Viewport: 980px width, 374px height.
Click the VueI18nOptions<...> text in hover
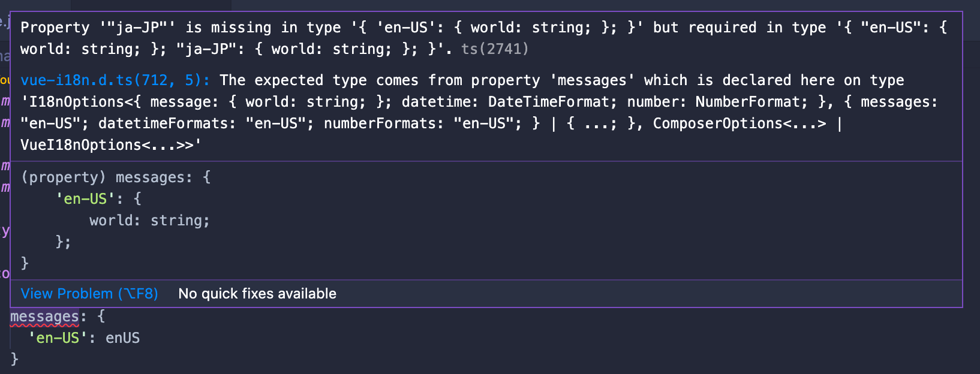107,145
